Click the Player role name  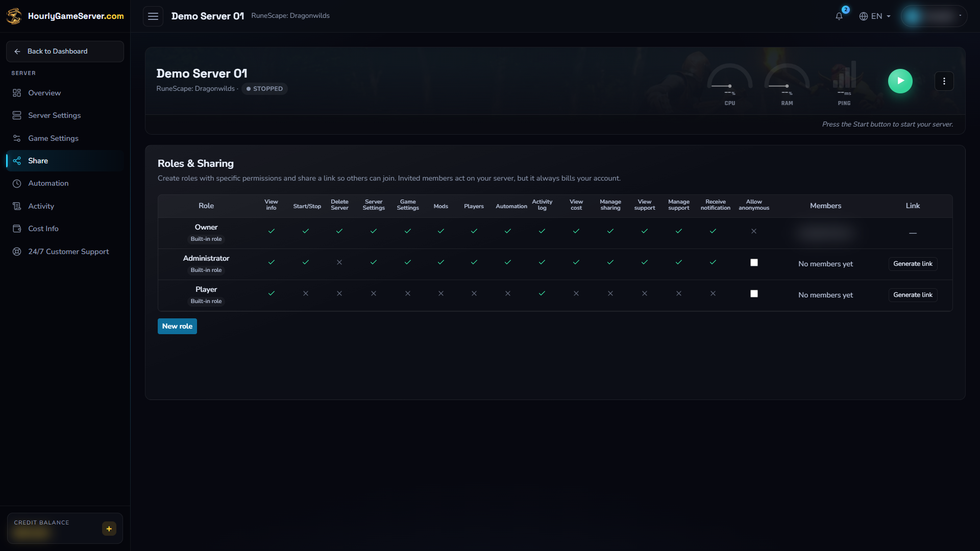pyautogui.click(x=206, y=289)
